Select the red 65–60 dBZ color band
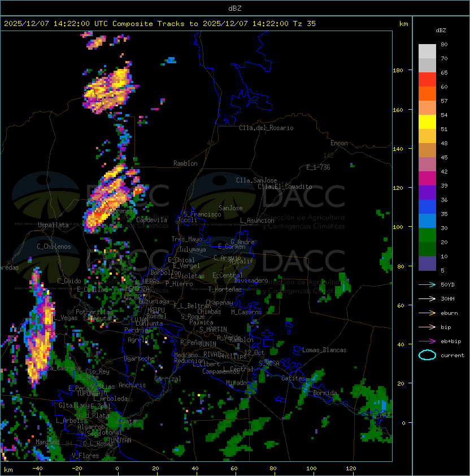The image size is (470, 476). pos(427,80)
